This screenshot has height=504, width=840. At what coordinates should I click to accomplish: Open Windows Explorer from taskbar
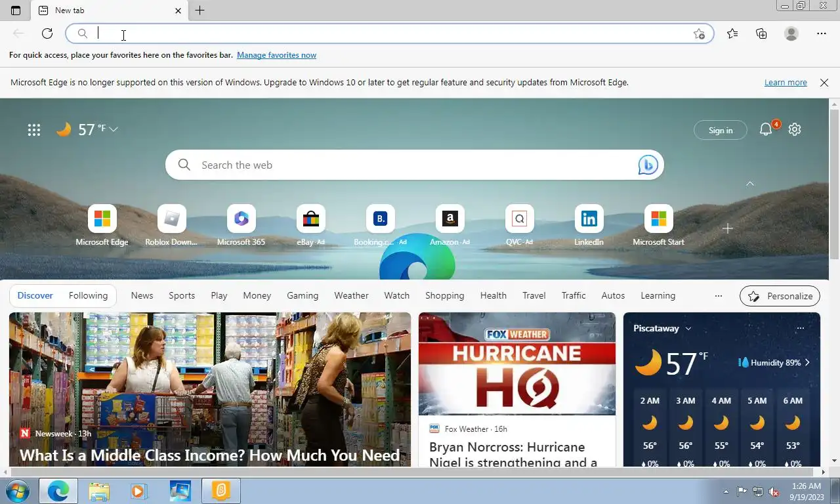tap(99, 491)
